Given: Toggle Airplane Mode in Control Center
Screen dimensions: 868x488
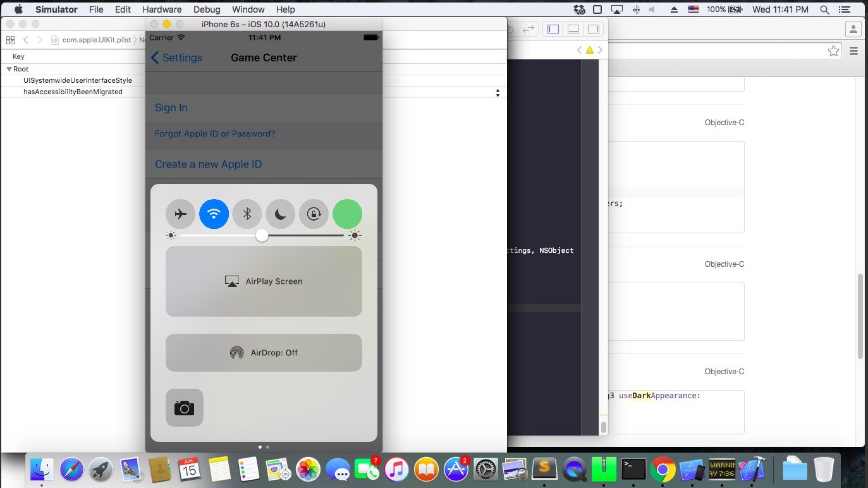Looking at the screenshot, I should (x=180, y=214).
